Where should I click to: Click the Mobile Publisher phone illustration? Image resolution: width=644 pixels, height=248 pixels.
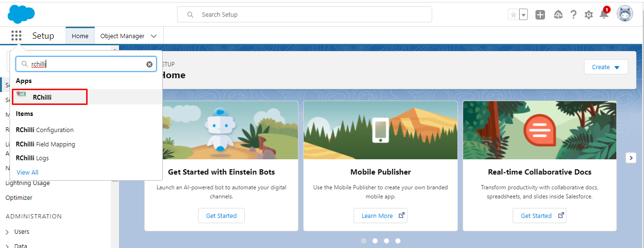click(x=380, y=130)
